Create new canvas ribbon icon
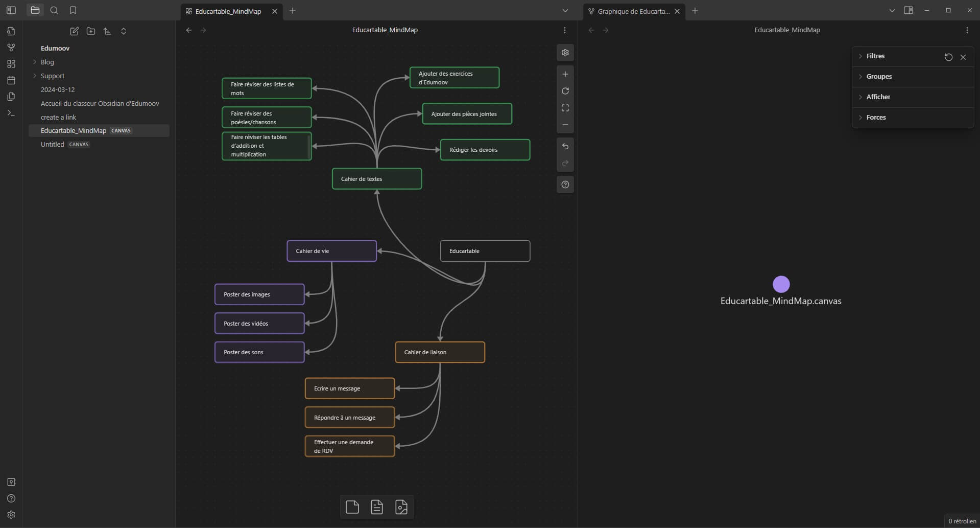 [11, 64]
